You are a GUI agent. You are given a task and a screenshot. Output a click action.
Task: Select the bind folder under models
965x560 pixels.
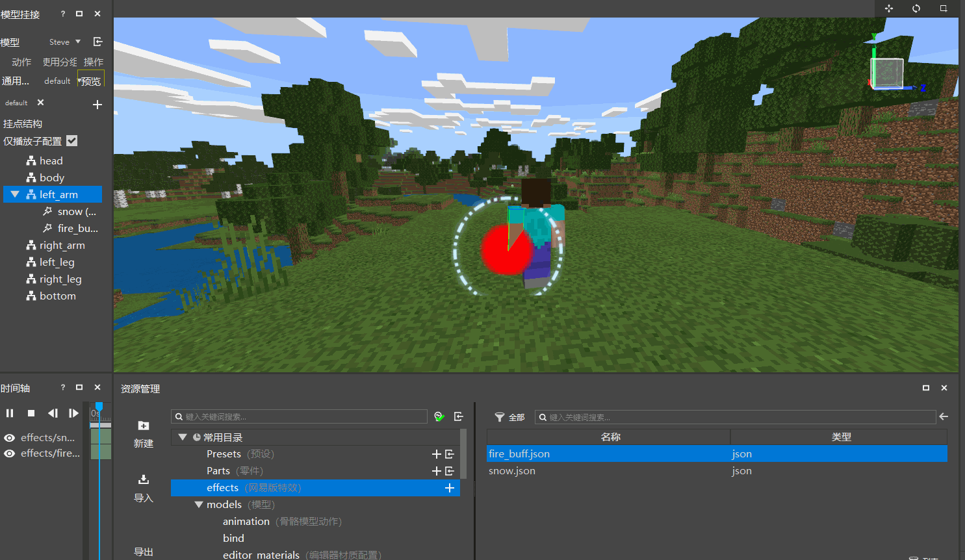tap(233, 539)
